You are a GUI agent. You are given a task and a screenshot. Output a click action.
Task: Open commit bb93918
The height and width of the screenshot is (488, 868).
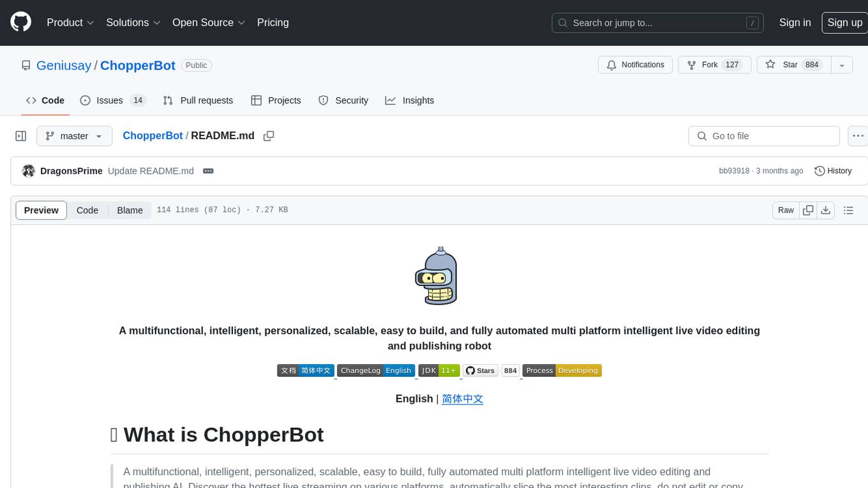pos(734,171)
